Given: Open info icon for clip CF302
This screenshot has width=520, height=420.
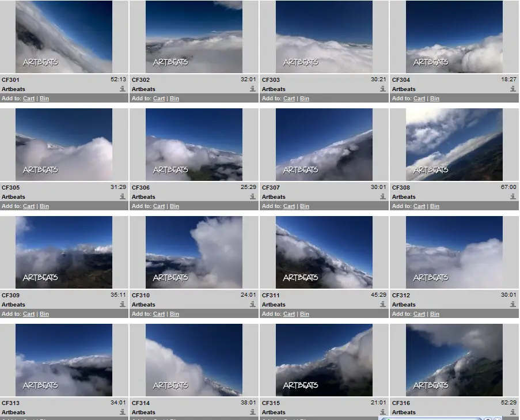Looking at the screenshot, I should (253, 89).
